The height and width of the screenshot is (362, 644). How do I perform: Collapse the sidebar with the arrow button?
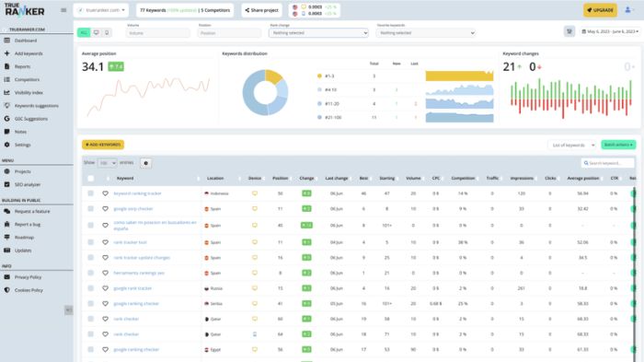tap(69, 309)
